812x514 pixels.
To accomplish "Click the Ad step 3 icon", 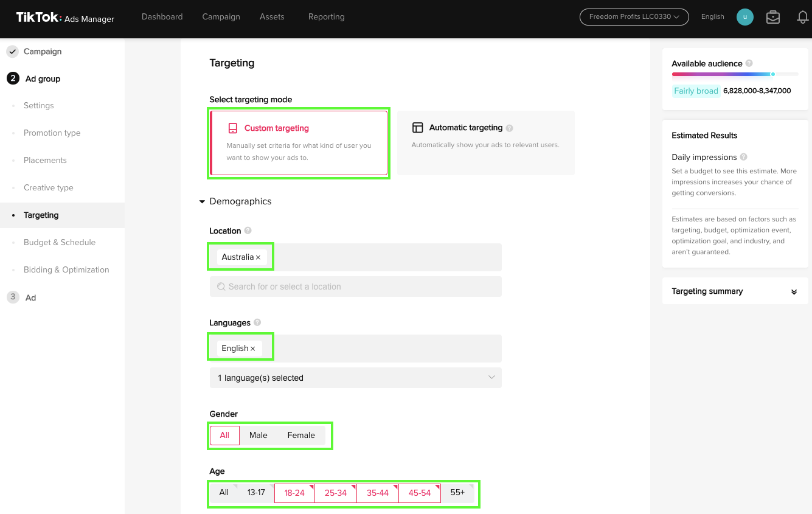I will pyautogui.click(x=13, y=297).
